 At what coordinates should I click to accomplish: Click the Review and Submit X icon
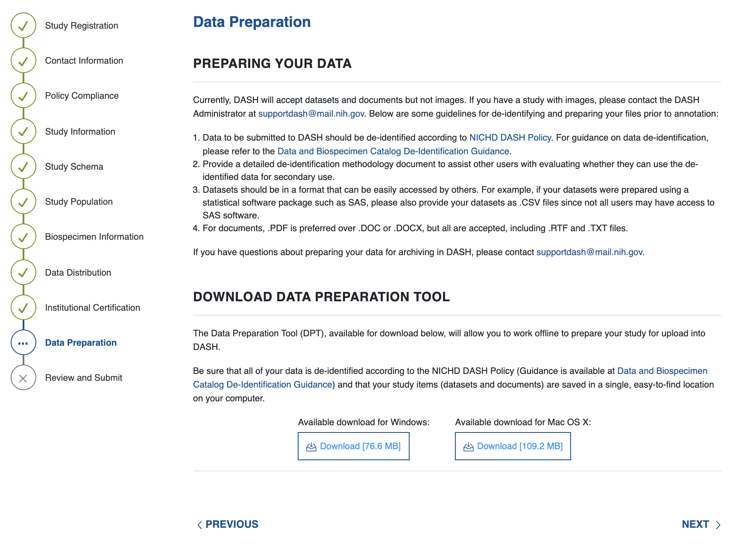point(23,378)
